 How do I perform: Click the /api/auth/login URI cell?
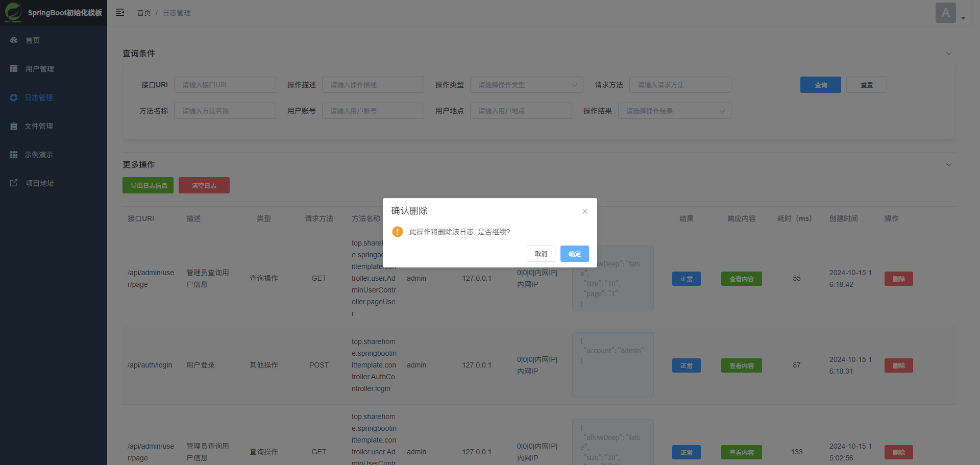150,365
